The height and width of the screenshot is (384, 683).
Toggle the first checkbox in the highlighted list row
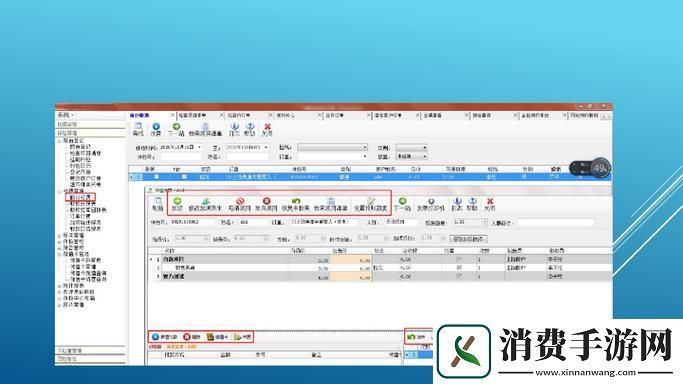pos(156,177)
